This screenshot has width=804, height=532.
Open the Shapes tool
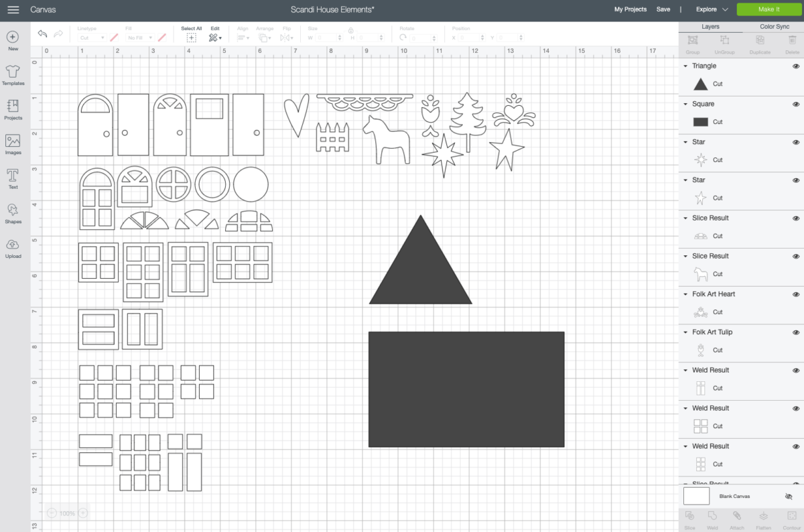click(13, 213)
